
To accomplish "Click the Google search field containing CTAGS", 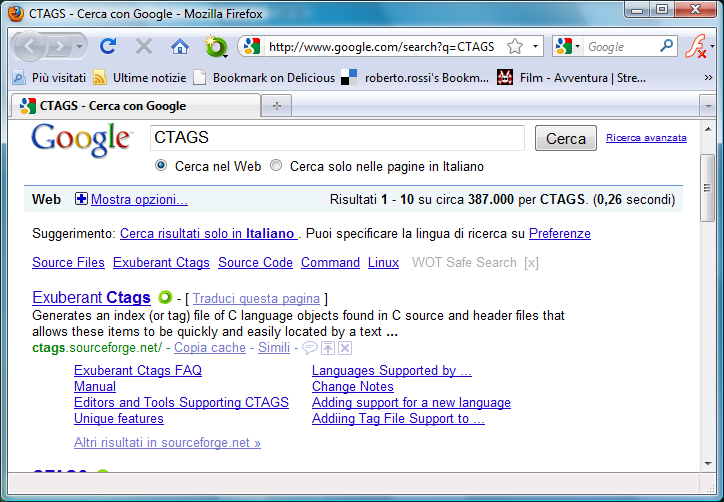I will click(337, 138).
